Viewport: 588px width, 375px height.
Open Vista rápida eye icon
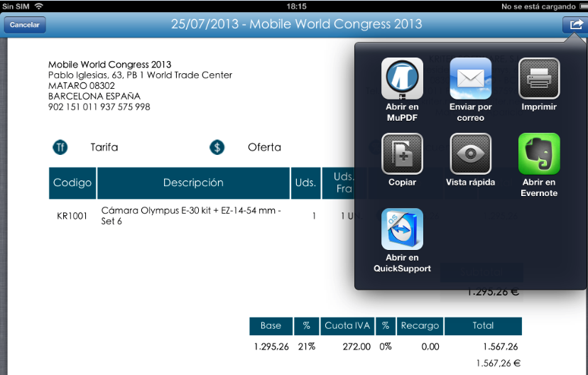pos(470,153)
